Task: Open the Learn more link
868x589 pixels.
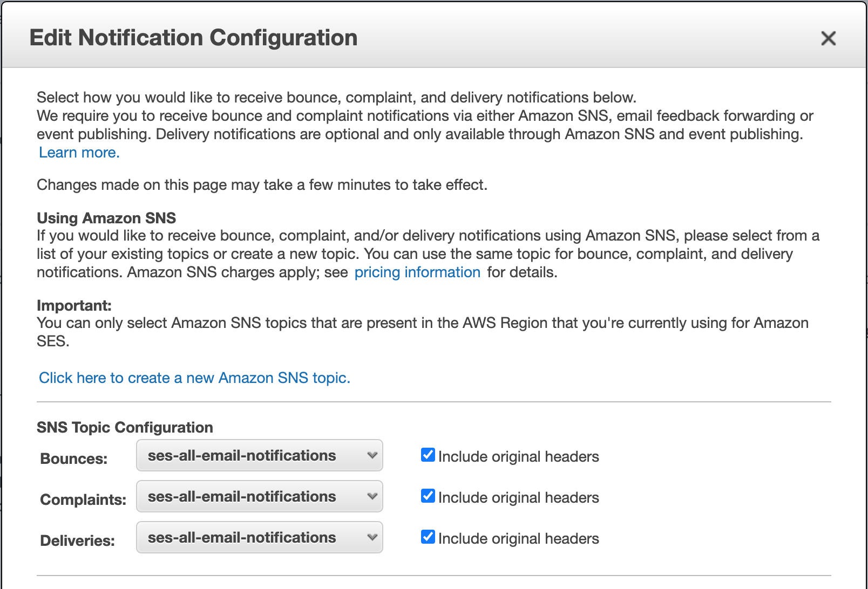Action: [x=79, y=153]
